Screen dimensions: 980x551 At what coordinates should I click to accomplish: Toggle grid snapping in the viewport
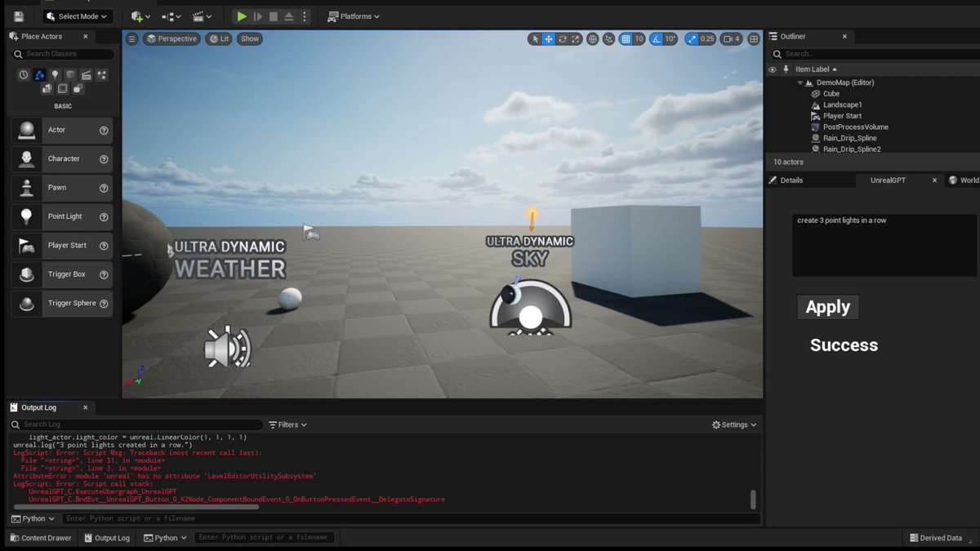(626, 38)
